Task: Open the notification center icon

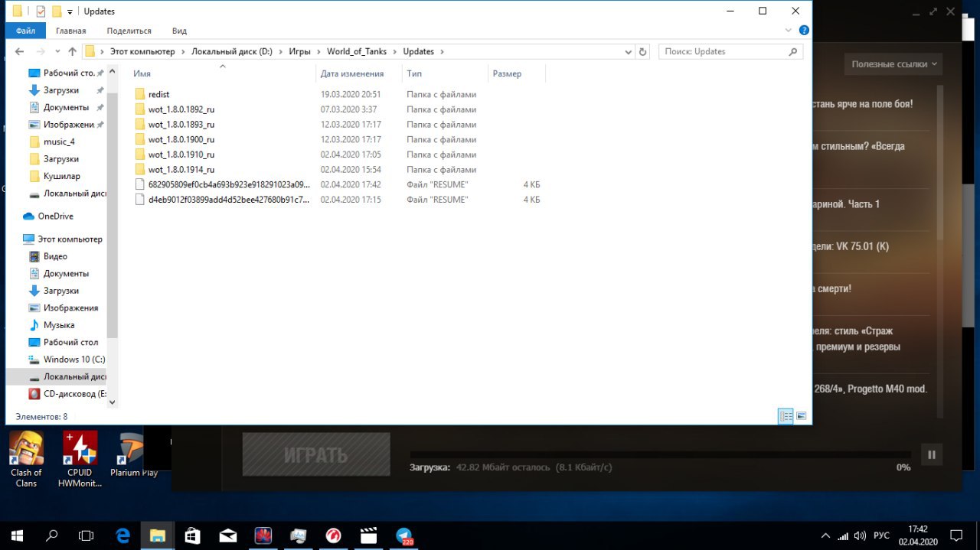Action: click(956, 535)
